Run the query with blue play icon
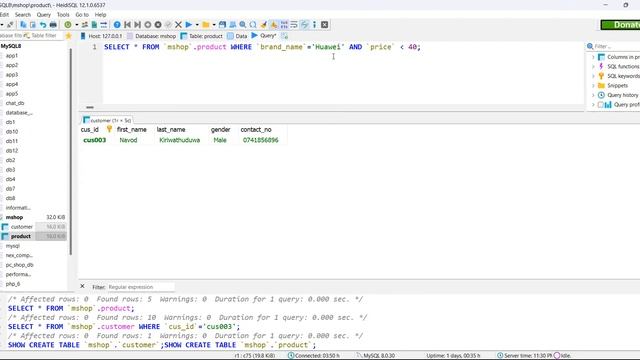This screenshot has height=360, width=640. click(189, 25)
